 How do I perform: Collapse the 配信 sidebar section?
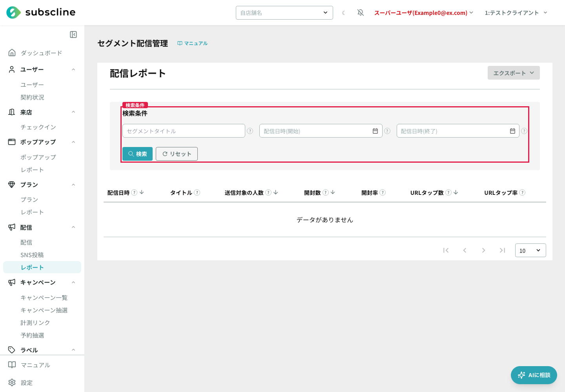[73, 227]
